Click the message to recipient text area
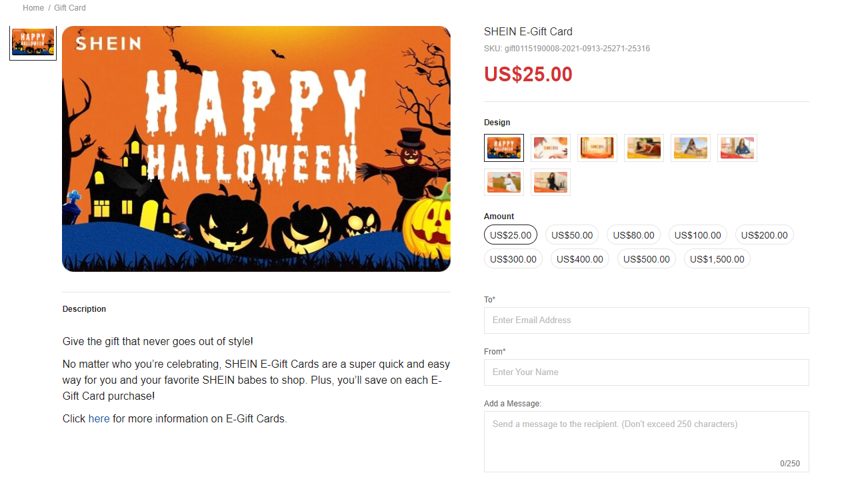Image resolution: width=868 pixels, height=481 pixels. 647,442
